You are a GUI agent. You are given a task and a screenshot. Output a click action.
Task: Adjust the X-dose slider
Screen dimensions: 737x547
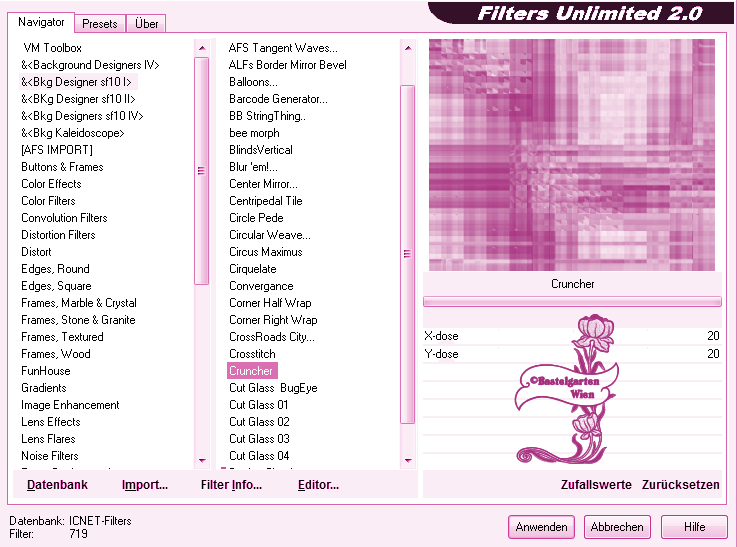tap(572, 336)
